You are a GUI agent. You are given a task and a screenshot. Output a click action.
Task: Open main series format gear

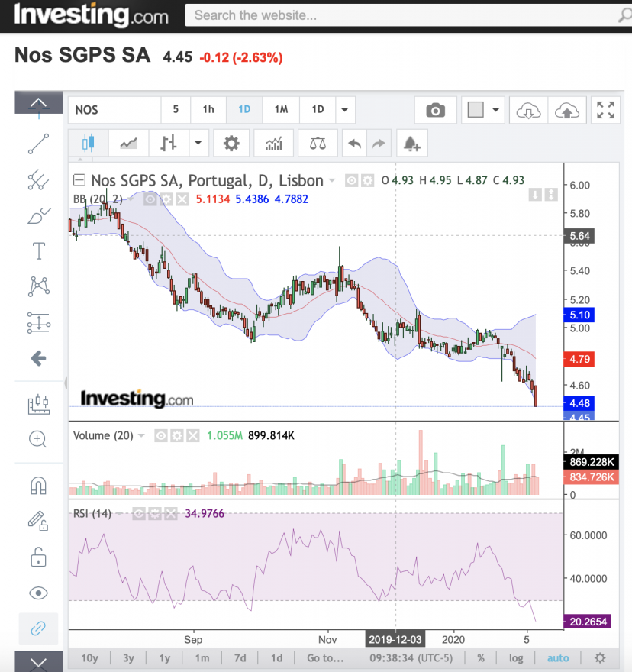pyautogui.click(x=367, y=180)
